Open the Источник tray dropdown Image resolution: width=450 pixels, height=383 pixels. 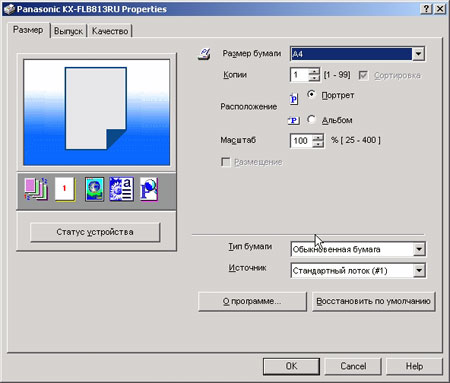click(358, 271)
